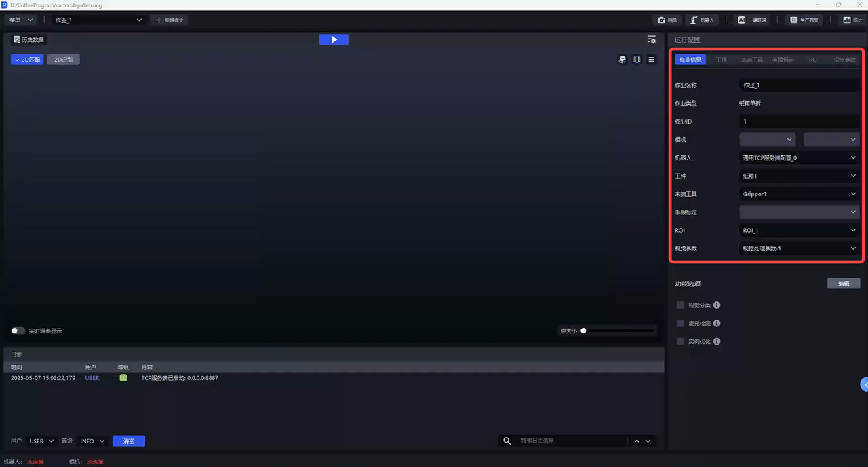Switch to the 2D识别 tab

(64, 60)
